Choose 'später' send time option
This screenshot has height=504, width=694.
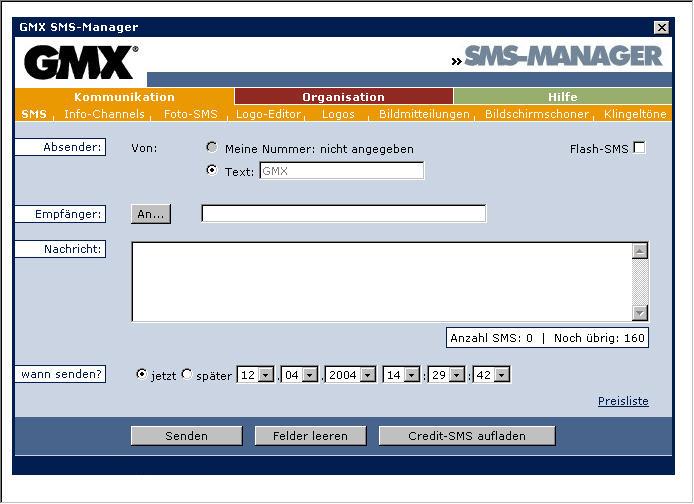[187, 374]
